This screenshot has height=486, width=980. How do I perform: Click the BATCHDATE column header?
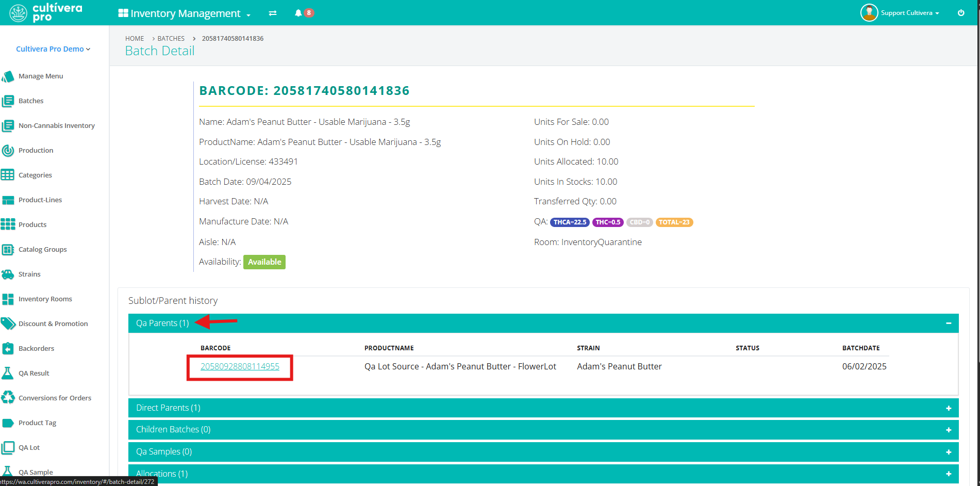click(861, 348)
